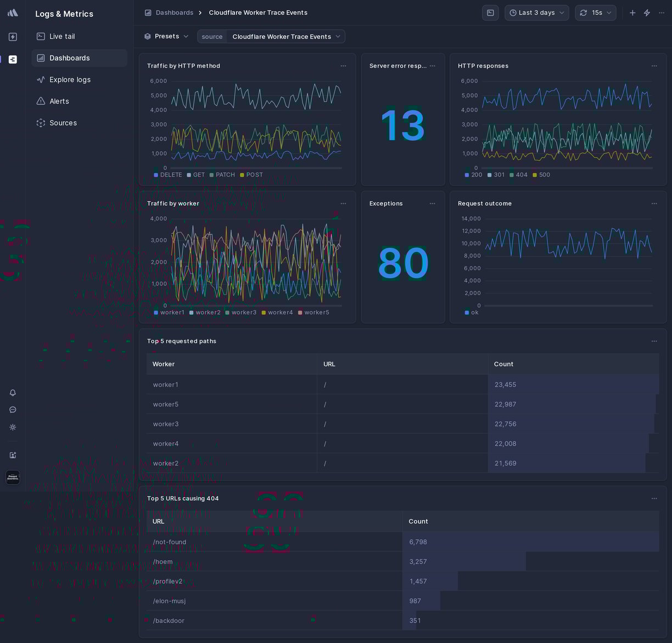Open the Last 3 days time range dropdown
This screenshot has width=672, height=643.
pyautogui.click(x=536, y=13)
